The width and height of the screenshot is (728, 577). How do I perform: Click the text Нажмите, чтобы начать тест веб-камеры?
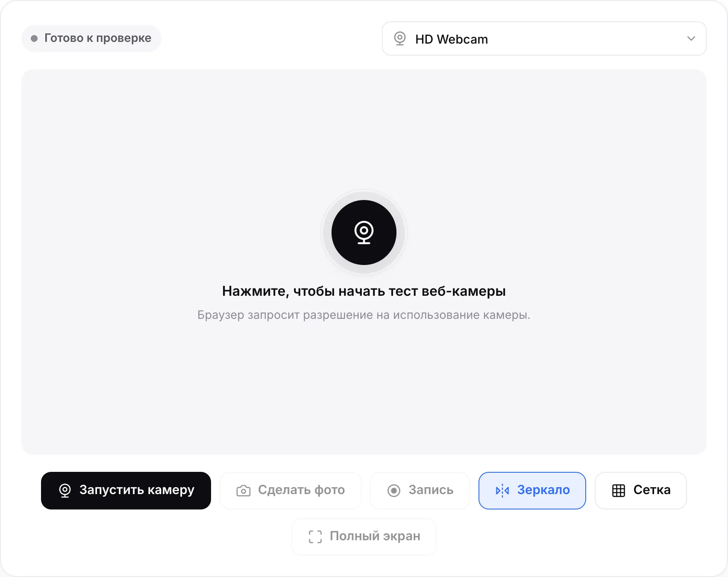click(x=364, y=291)
